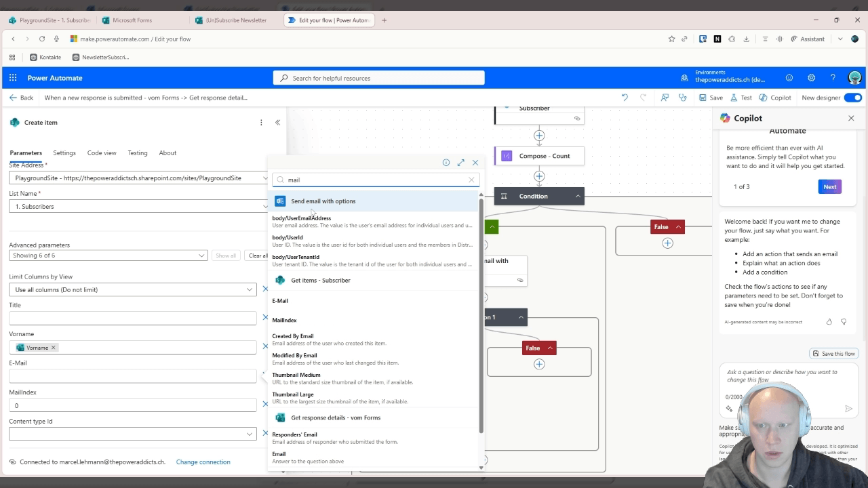Remove the Vorname dynamic token
This screenshot has height=488, width=868.
(54, 348)
